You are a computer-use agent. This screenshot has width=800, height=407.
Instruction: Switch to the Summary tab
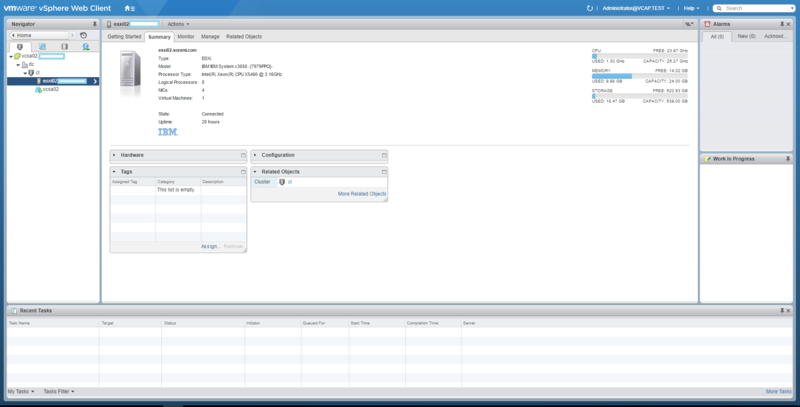[159, 37]
